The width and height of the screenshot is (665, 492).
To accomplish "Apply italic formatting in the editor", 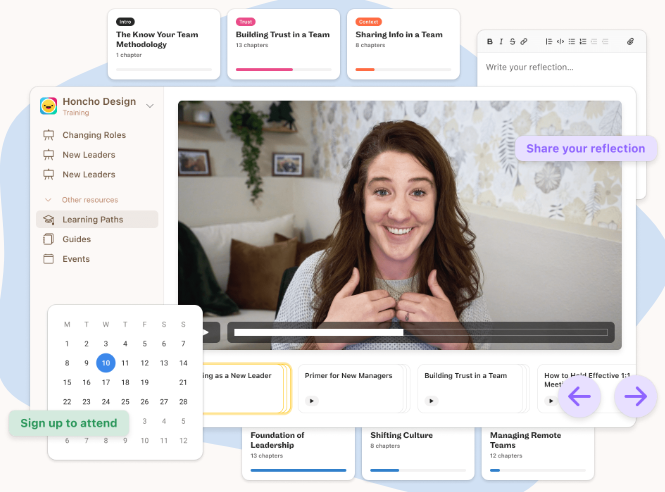I will click(501, 42).
